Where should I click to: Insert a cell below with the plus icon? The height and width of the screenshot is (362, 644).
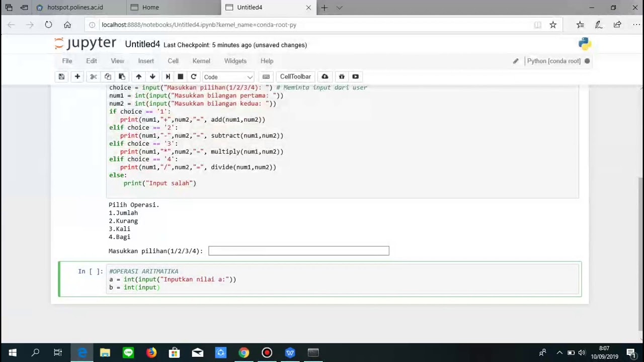[77, 77]
